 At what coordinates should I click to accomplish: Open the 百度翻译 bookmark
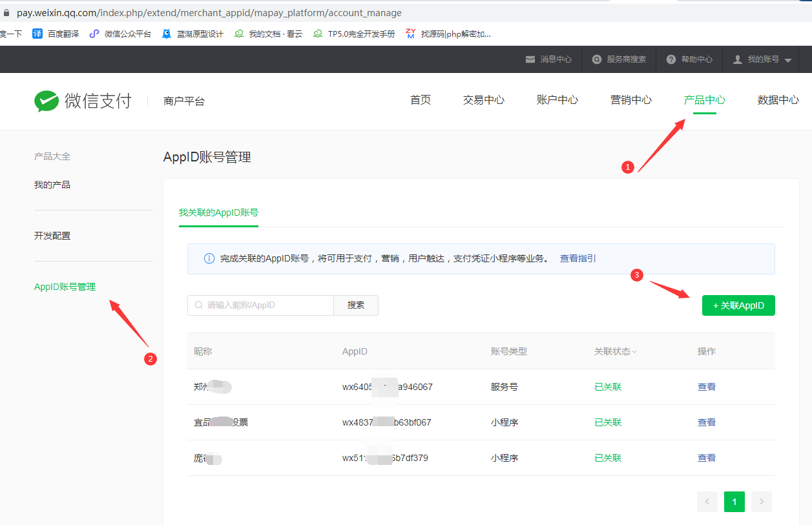click(56, 34)
